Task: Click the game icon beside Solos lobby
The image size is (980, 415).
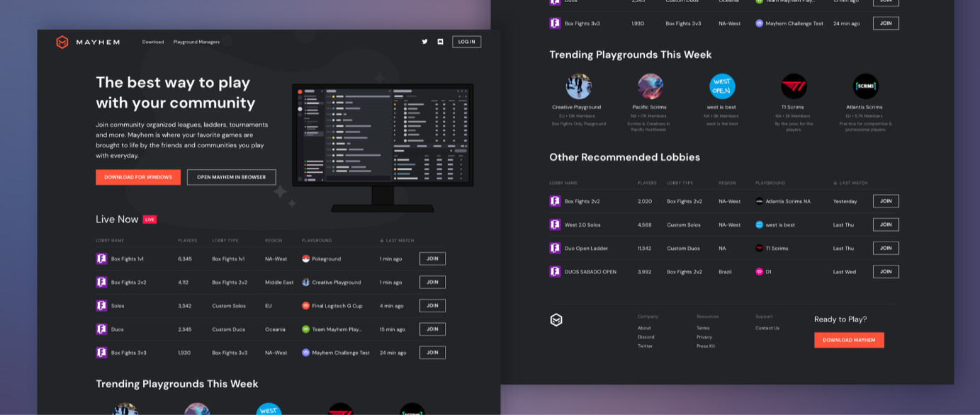Action: click(x=101, y=306)
